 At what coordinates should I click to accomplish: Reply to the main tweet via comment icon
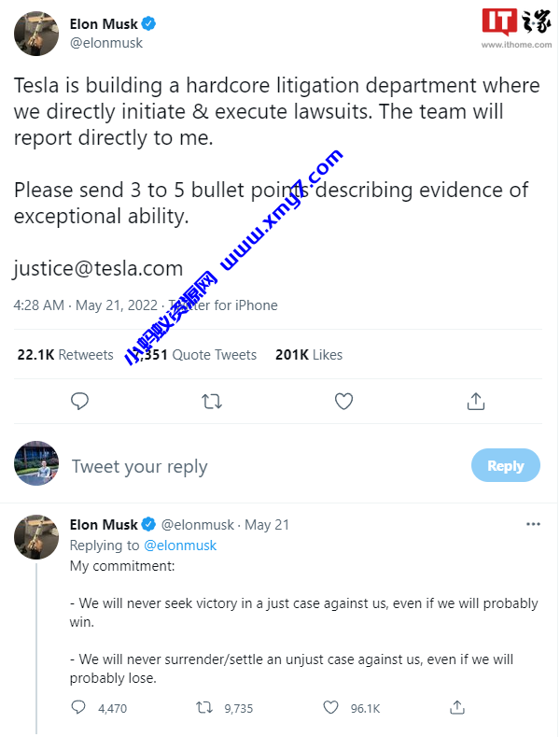[x=80, y=402]
